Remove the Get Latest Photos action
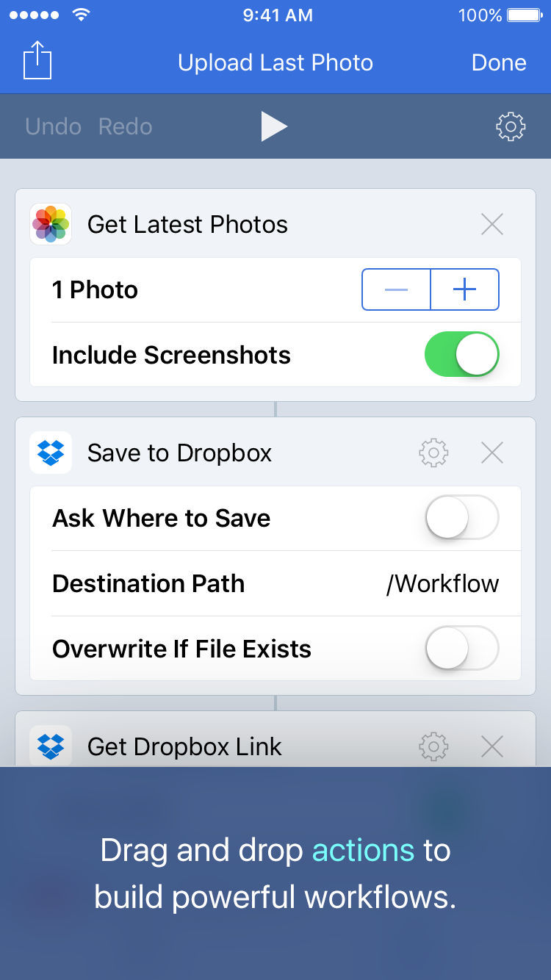 491,224
